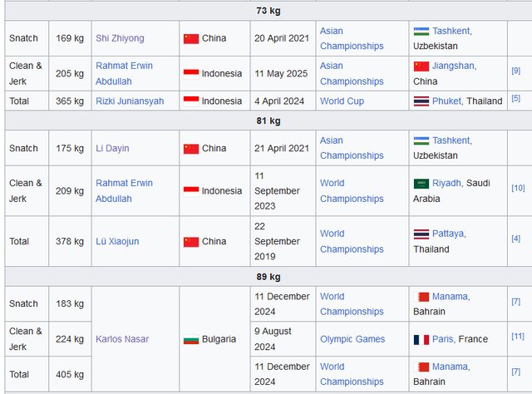
Task: Jump to reference [11] citation
Action: coord(517,336)
